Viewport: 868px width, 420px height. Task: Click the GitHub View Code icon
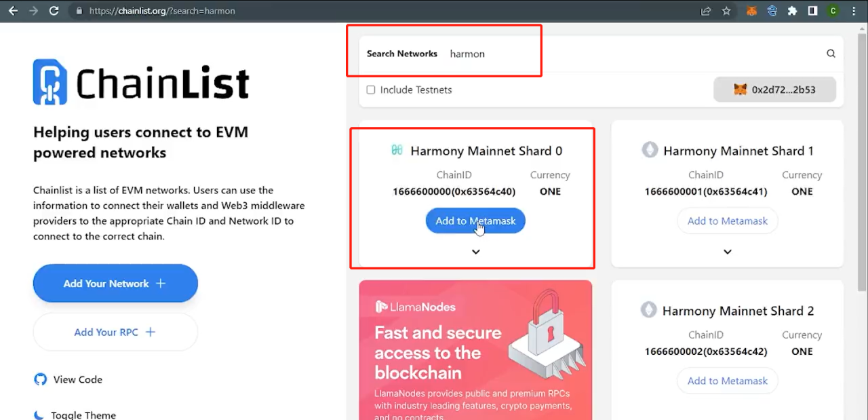pyautogui.click(x=40, y=379)
